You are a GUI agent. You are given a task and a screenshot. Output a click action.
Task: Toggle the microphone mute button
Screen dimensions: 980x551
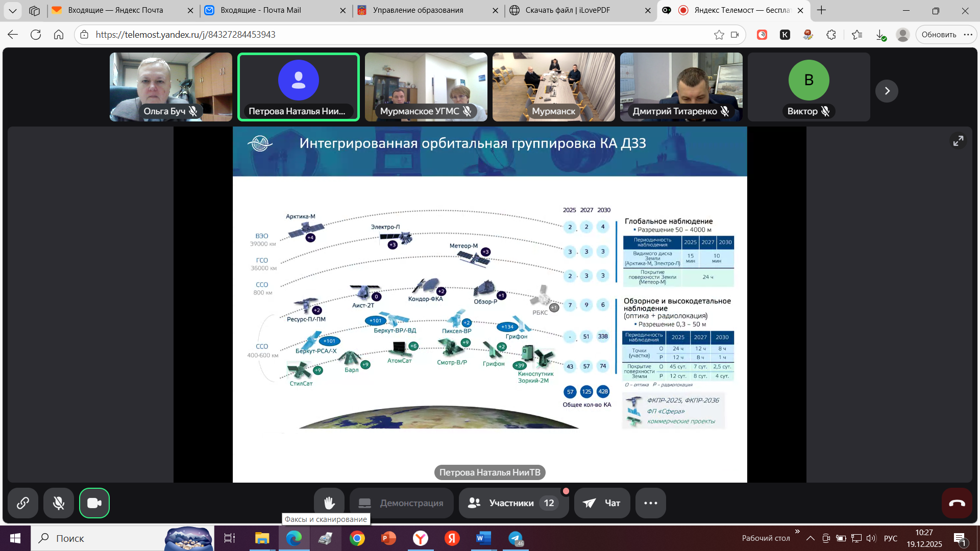tap(59, 503)
